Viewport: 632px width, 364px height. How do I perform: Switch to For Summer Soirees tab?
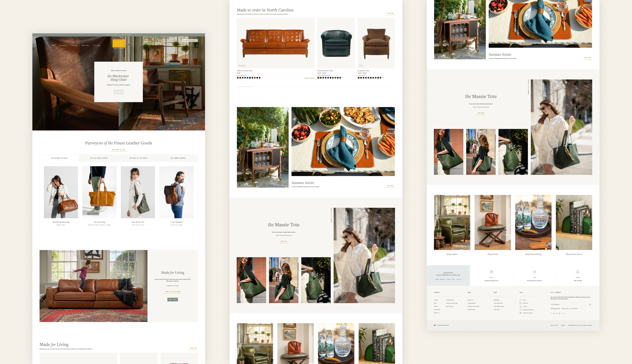click(178, 158)
